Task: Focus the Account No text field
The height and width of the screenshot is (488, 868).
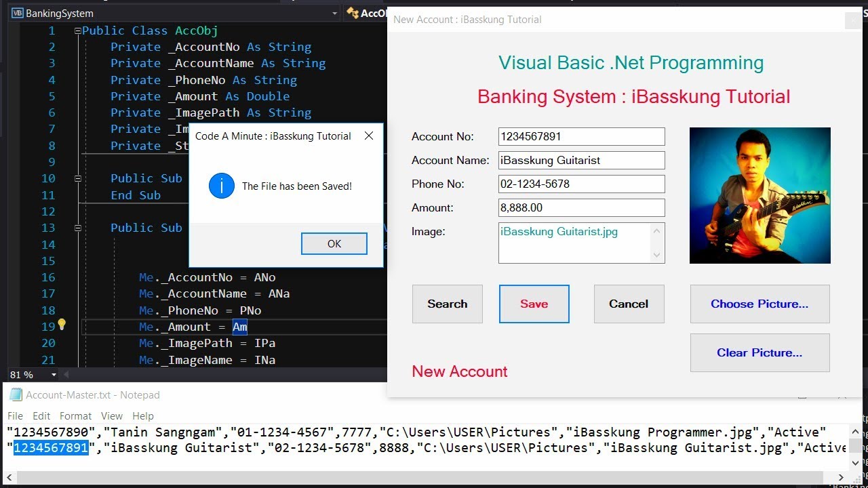Action: 581,136
